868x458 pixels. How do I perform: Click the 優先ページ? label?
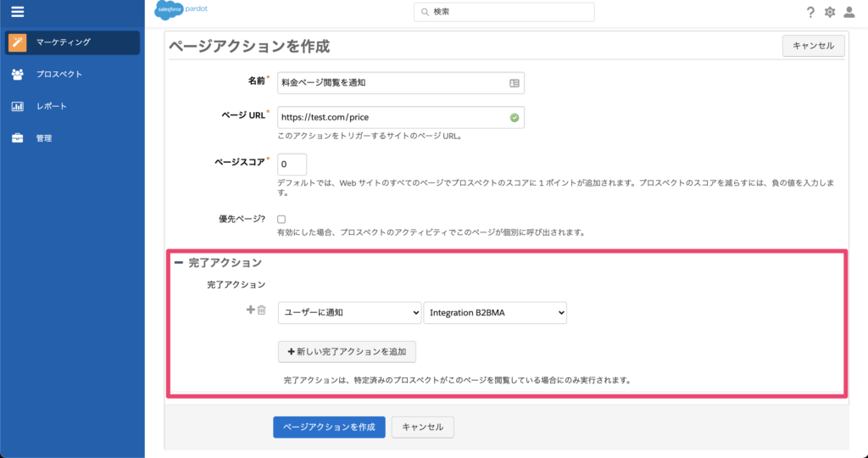pyautogui.click(x=242, y=219)
